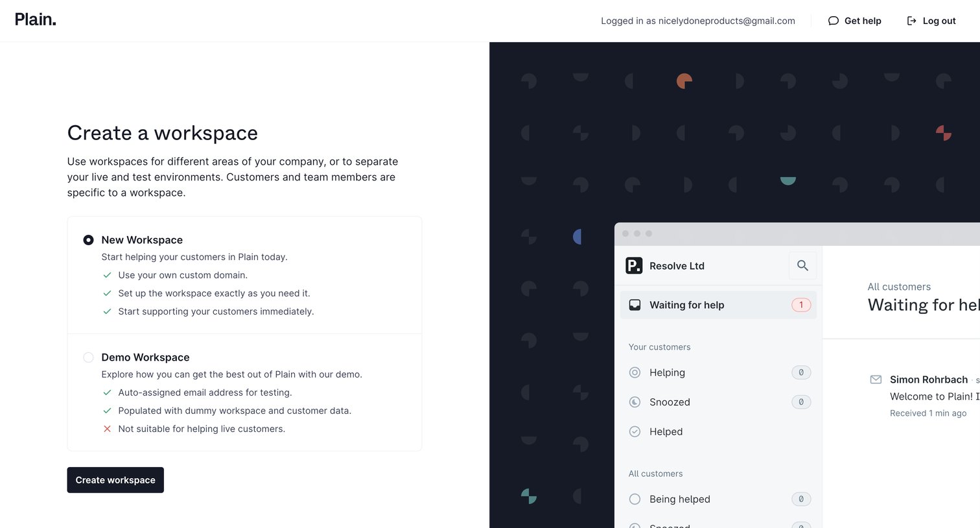Click the 0 count badge next to Helping
Viewport: 980px width, 528px height.
click(x=801, y=372)
